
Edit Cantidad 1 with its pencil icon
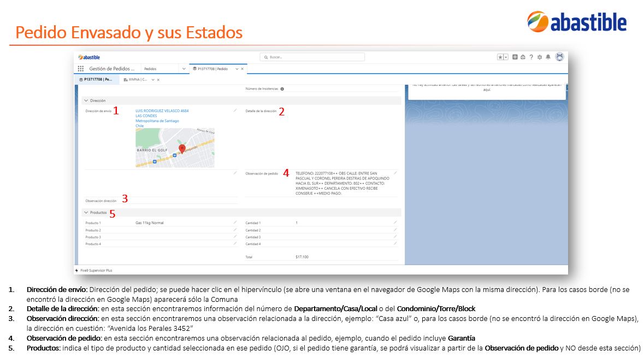point(395,223)
